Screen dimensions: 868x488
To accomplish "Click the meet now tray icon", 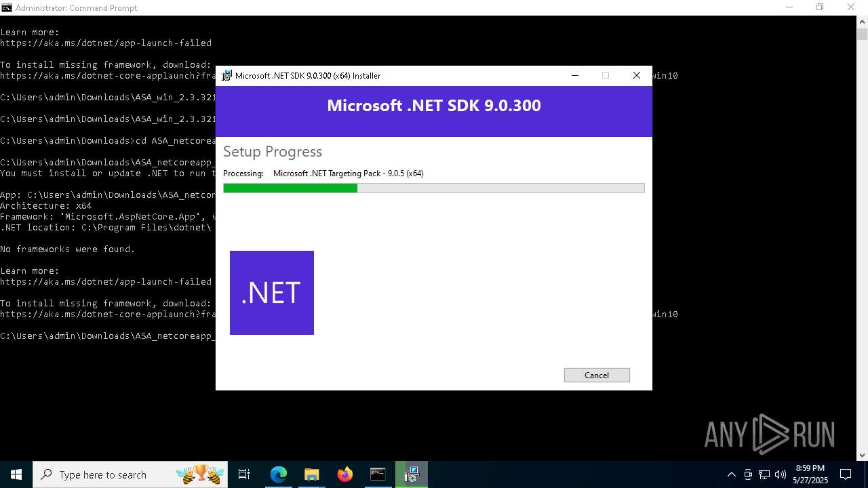I will pos(748,474).
